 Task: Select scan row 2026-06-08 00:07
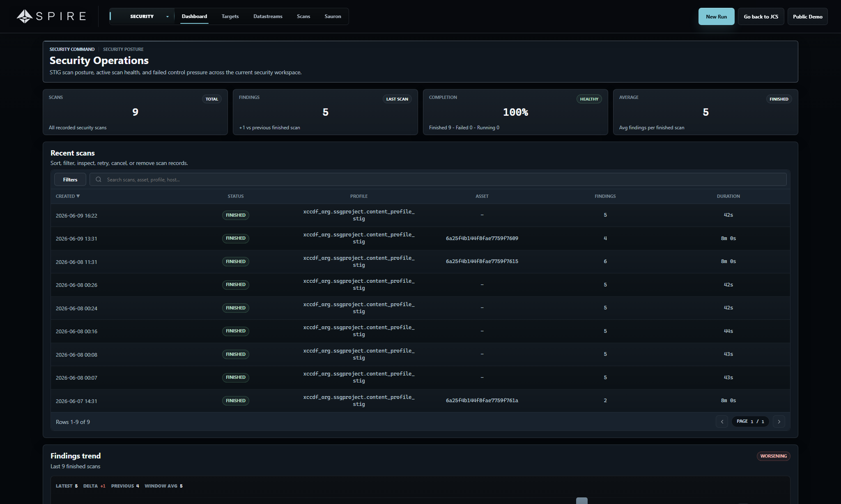click(x=420, y=378)
